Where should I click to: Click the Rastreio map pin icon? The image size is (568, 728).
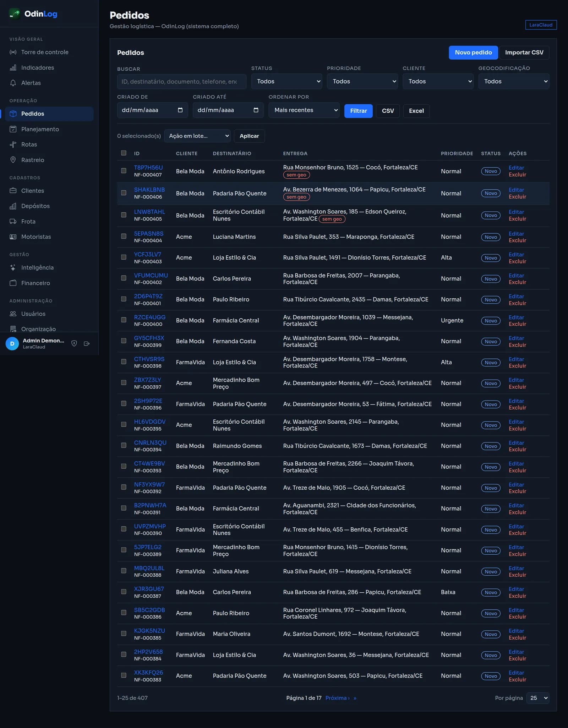click(x=13, y=160)
